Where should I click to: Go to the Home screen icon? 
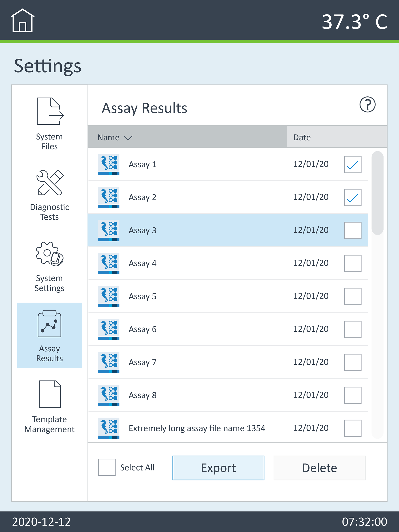point(22,20)
